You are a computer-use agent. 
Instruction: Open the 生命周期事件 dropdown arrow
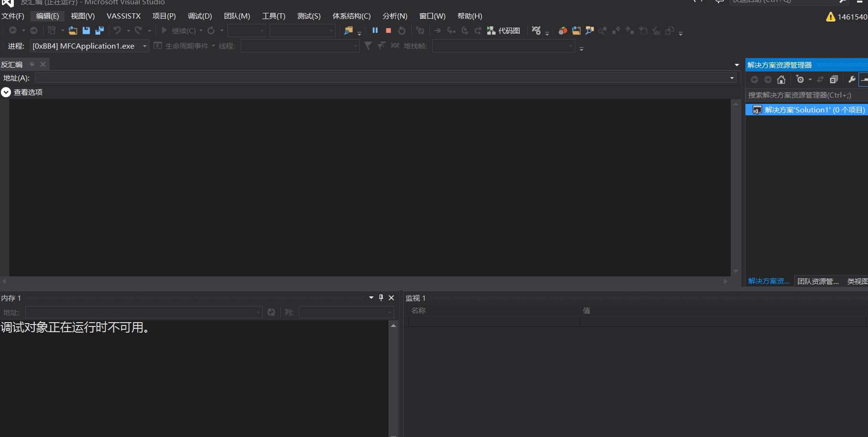pyautogui.click(x=214, y=46)
